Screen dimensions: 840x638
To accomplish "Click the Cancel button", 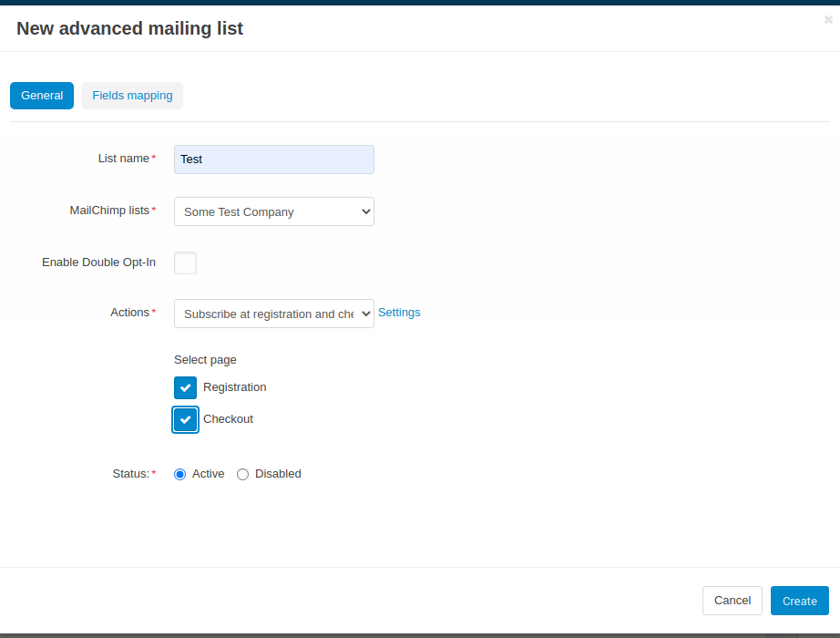I will point(732,601).
